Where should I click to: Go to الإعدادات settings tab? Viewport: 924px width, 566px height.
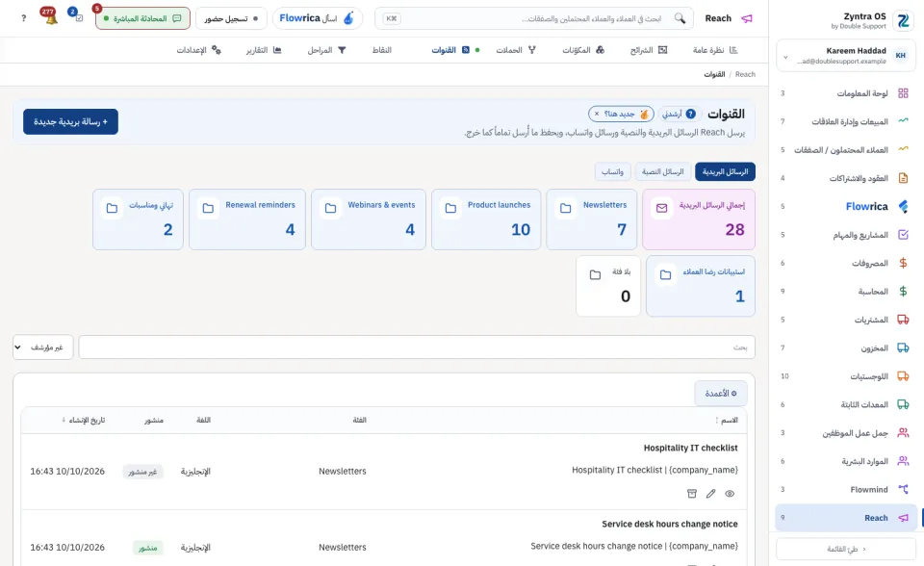pos(198,50)
